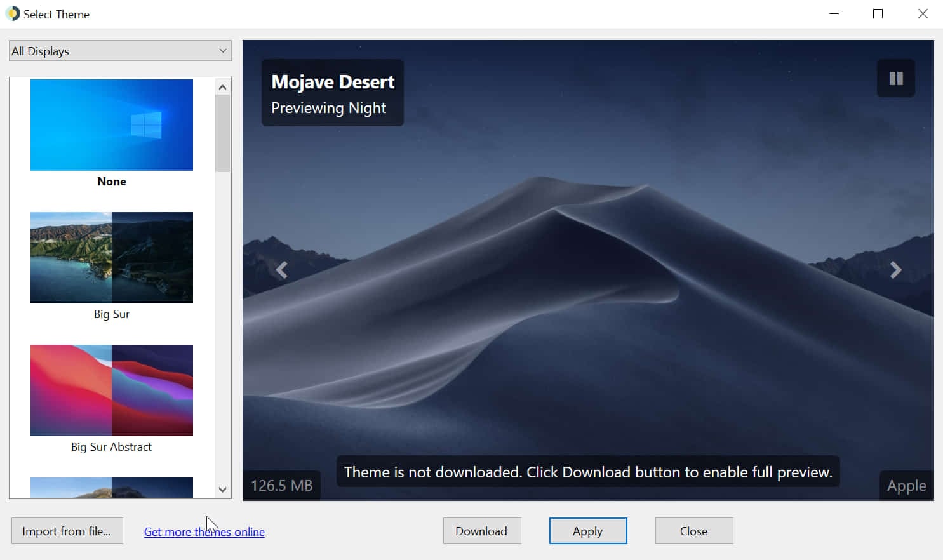Maximize the Select Theme window
The image size is (943, 560).
(x=878, y=14)
